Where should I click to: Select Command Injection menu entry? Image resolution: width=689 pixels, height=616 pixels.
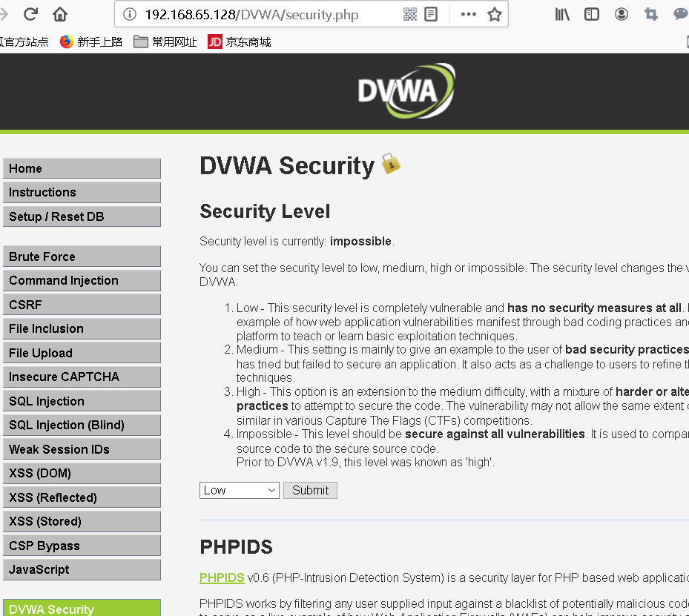pos(82,280)
